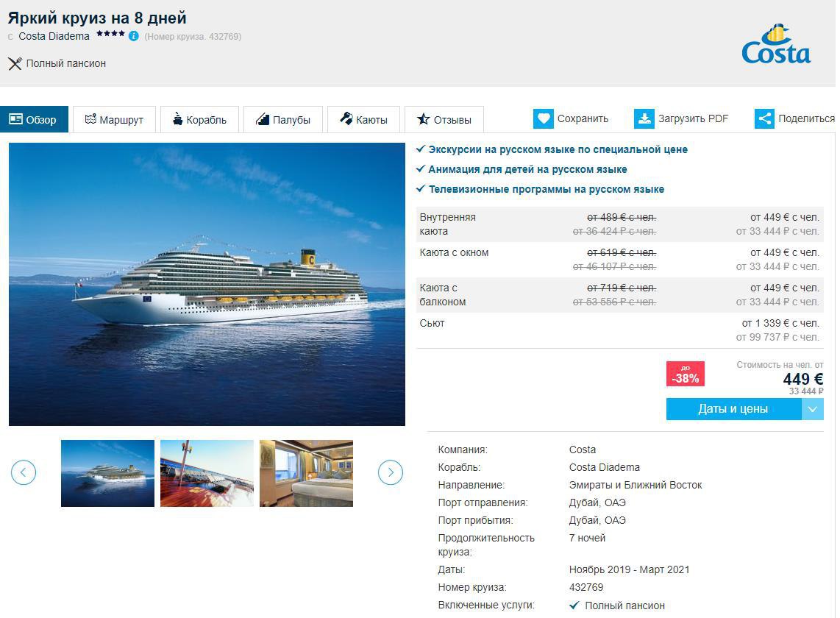
Task: Click the Полный пансион label under the title
Action: pos(66,64)
